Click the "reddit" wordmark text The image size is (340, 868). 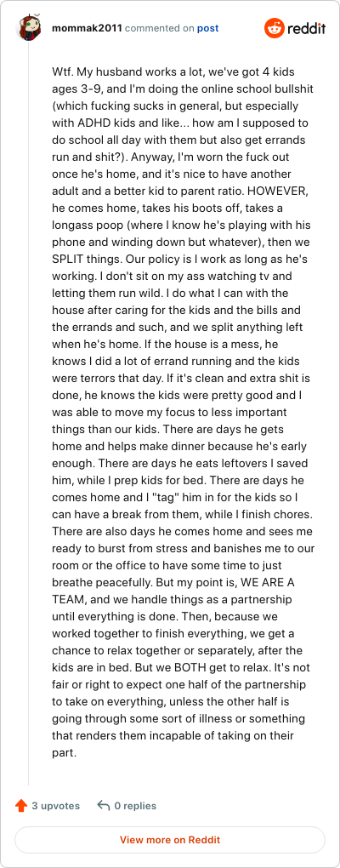(x=306, y=29)
